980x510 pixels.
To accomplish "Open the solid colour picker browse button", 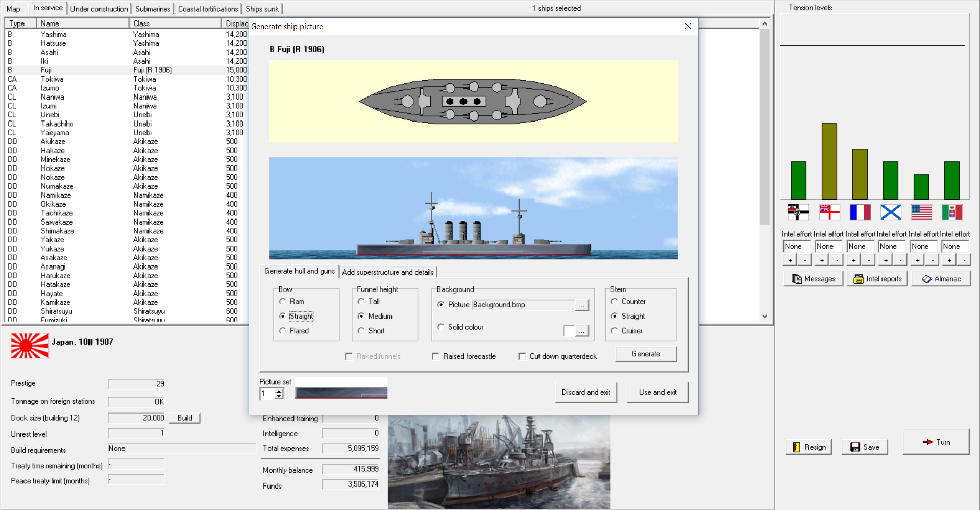I will (x=582, y=331).
